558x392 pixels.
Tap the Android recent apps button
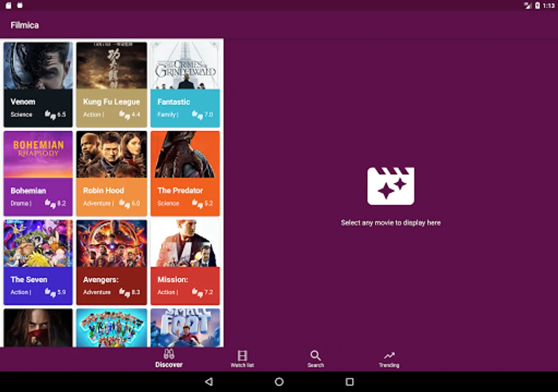point(350,382)
